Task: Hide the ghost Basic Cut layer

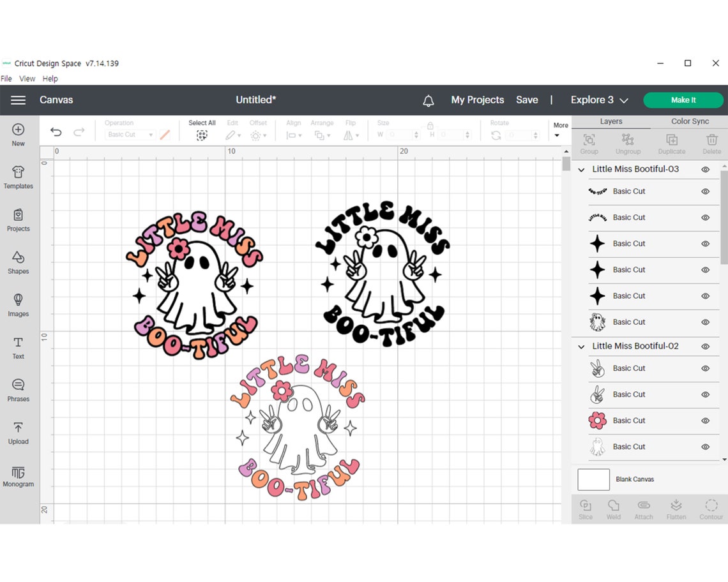Action: 706,322
